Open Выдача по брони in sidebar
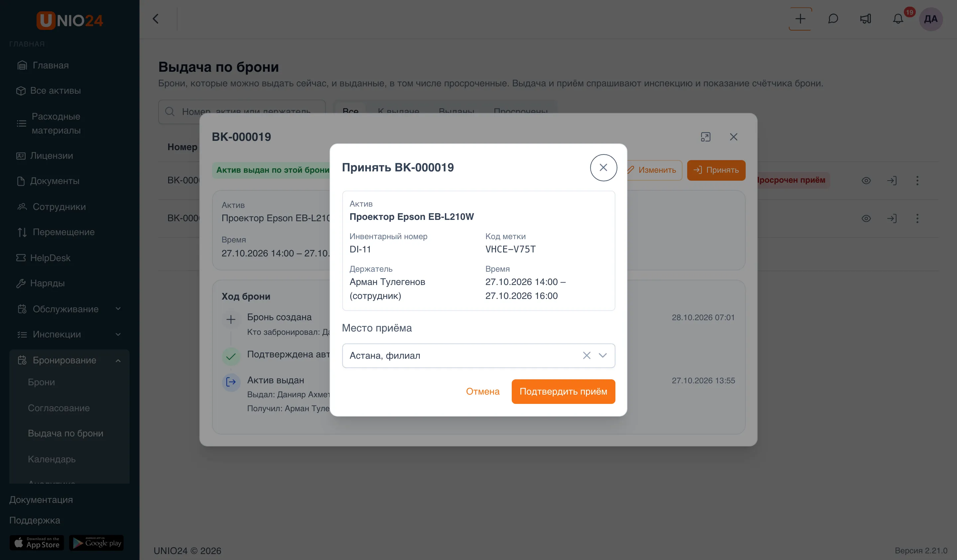Viewport: 957px width, 560px height. coord(65,433)
